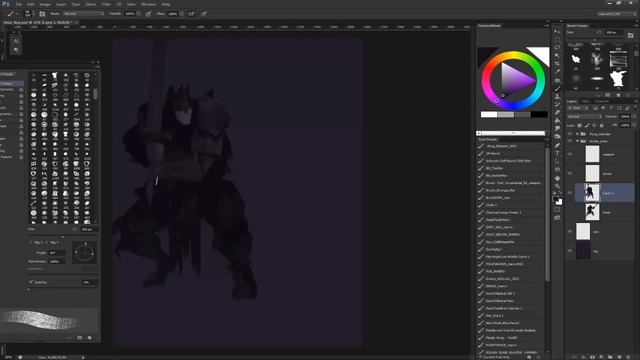Image resolution: width=640 pixels, height=360 pixels.
Task: Select the Lasso tool
Action: (557, 48)
